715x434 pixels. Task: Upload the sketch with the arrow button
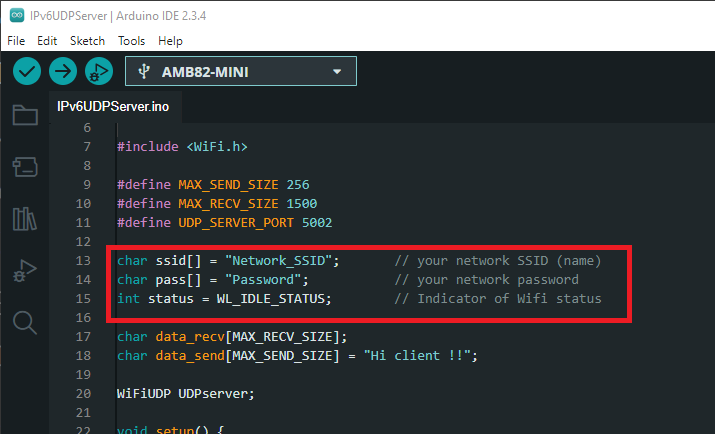click(63, 71)
